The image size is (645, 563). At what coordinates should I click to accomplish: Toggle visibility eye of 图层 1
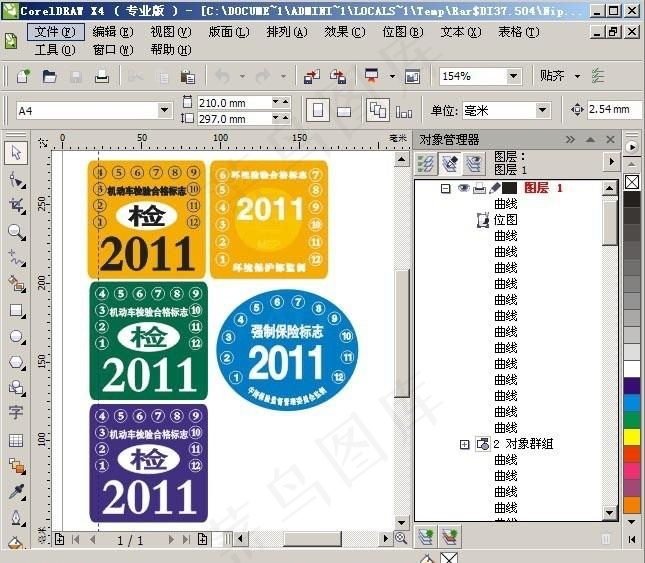pos(463,188)
